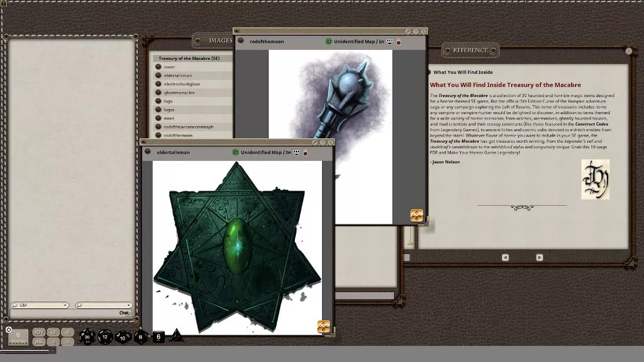Roll the d4 pyramid die
The image size is (644, 362).
(176, 335)
